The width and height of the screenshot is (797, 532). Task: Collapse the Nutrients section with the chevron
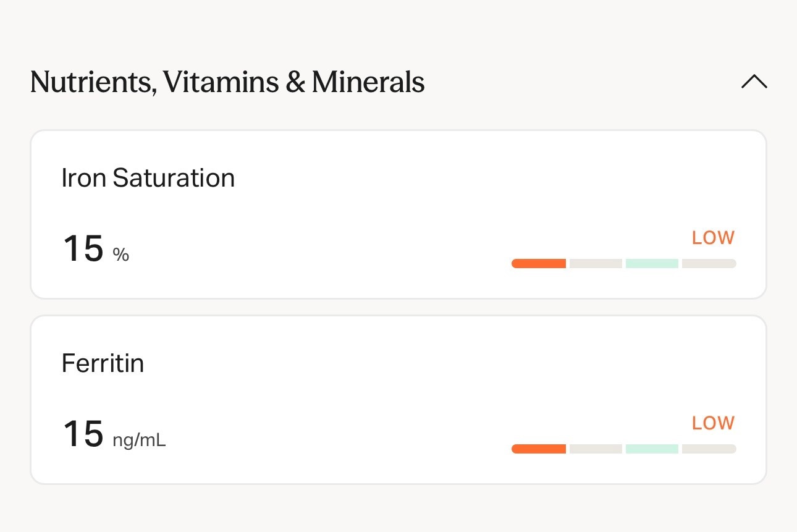click(754, 82)
